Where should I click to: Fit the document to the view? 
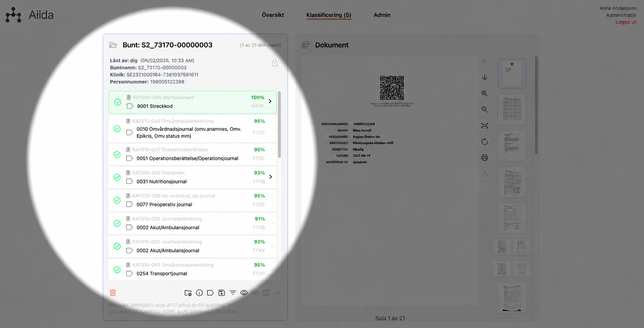pos(484,126)
